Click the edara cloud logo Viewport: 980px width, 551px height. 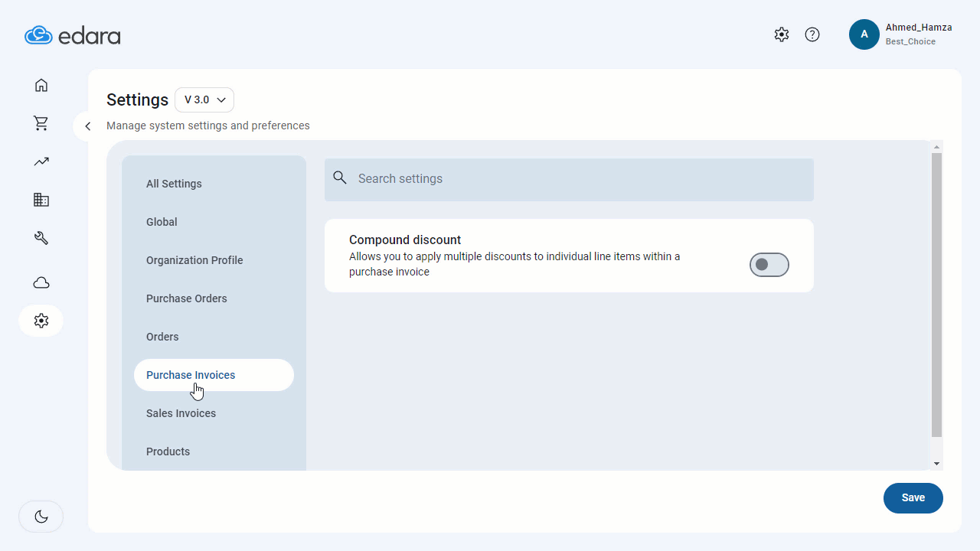pos(72,35)
